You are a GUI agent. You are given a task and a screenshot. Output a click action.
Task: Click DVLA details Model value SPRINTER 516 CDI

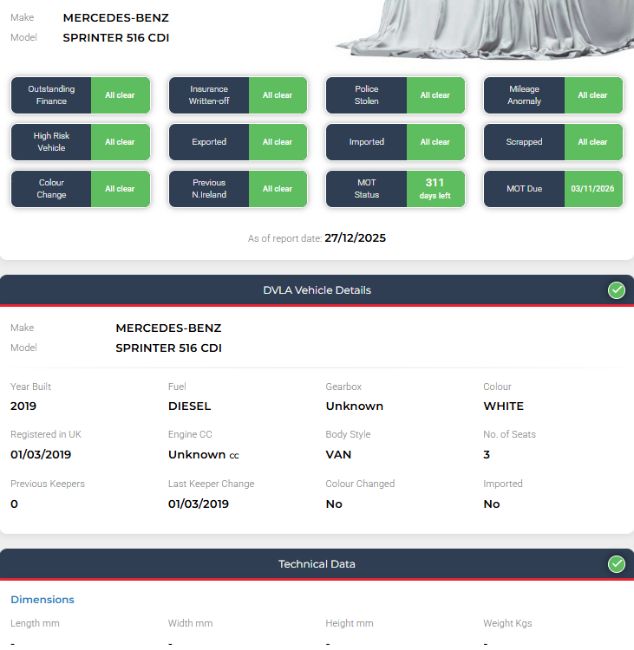click(x=169, y=348)
